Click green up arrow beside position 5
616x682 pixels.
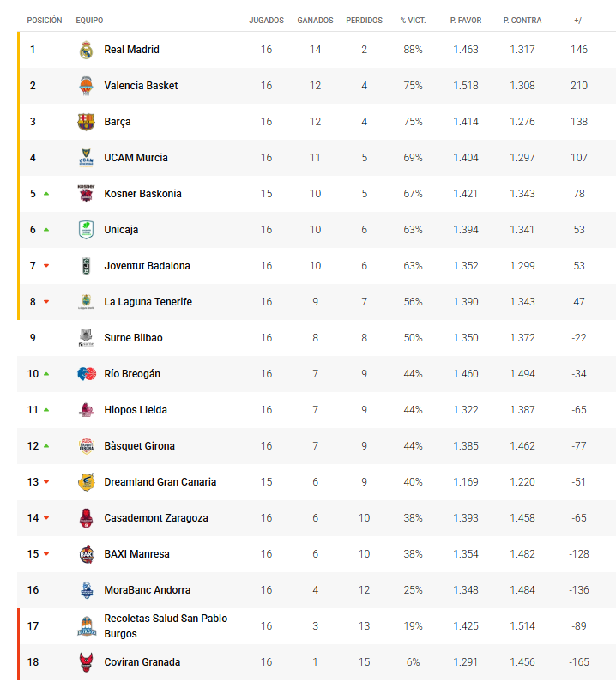46,194
